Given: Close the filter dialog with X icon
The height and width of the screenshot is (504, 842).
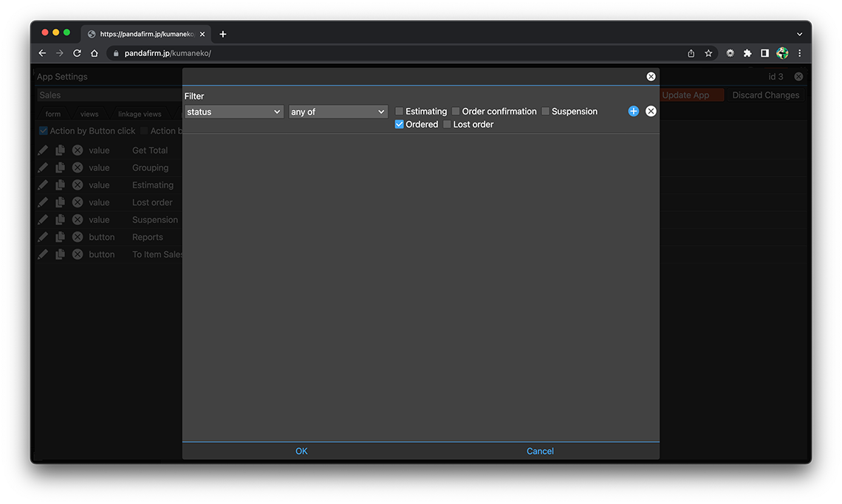Looking at the screenshot, I should click(x=651, y=77).
